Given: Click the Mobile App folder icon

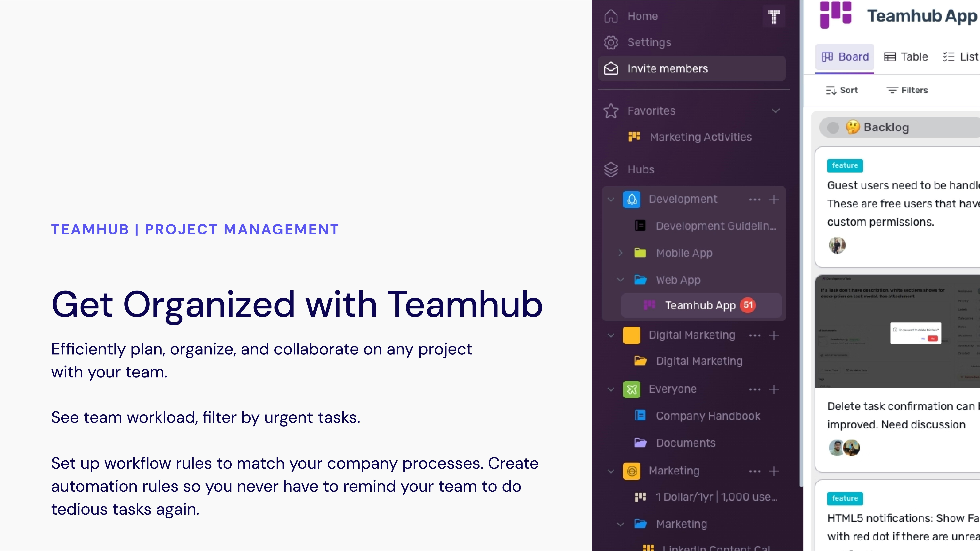Looking at the screenshot, I should coord(640,252).
